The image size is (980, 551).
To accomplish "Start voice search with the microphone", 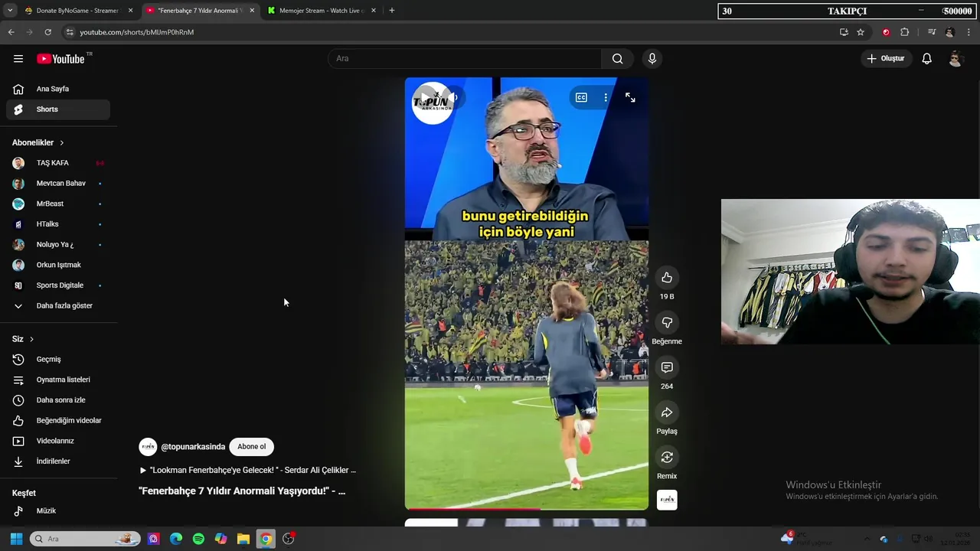I will coord(652,59).
